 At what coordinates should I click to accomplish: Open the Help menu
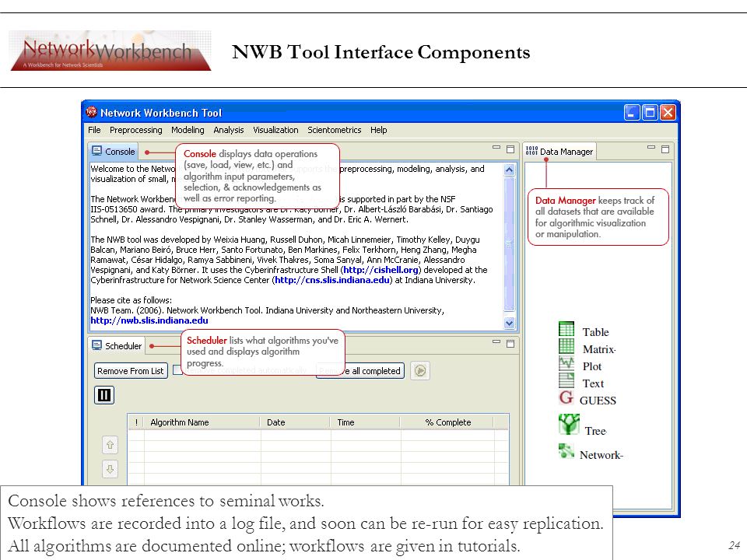pos(379,130)
